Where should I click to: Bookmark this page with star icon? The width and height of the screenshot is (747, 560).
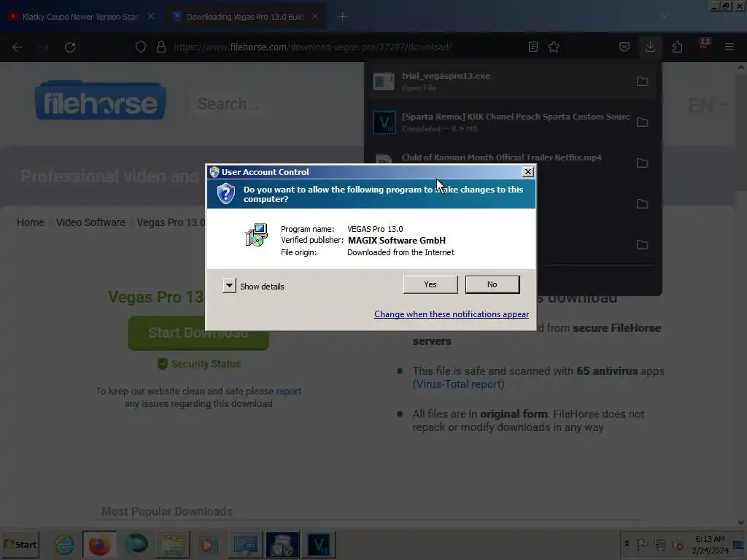pos(554,47)
